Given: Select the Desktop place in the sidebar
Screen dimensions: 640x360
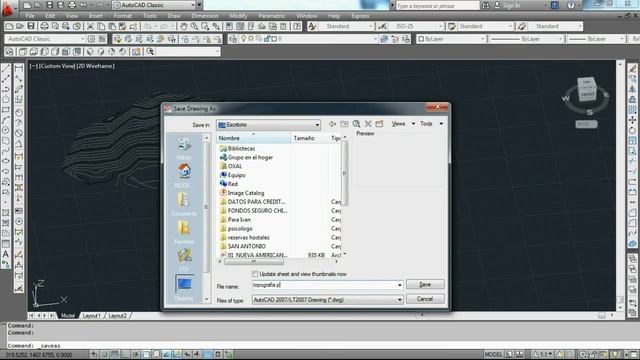Looking at the screenshot, I should pos(184,287).
